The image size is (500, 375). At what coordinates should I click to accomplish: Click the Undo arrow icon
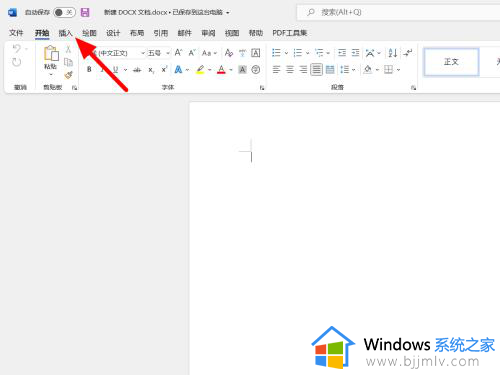click(x=17, y=49)
